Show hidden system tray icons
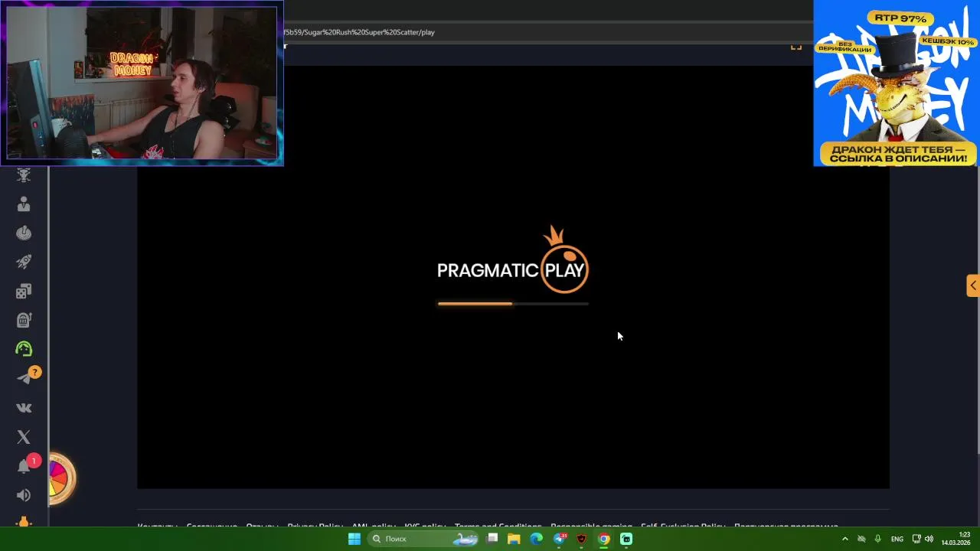This screenshot has height=551, width=980. 844,539
